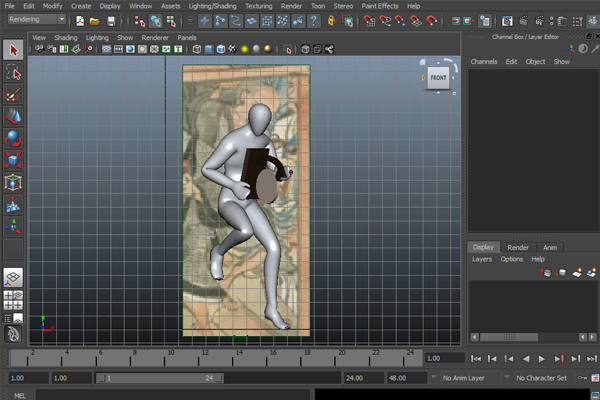Image resolution: width=600 pixels, height=400 pixels.
Task: Toggle snap to points magnet
Action: pyautogui.click(x=400, y=21)
